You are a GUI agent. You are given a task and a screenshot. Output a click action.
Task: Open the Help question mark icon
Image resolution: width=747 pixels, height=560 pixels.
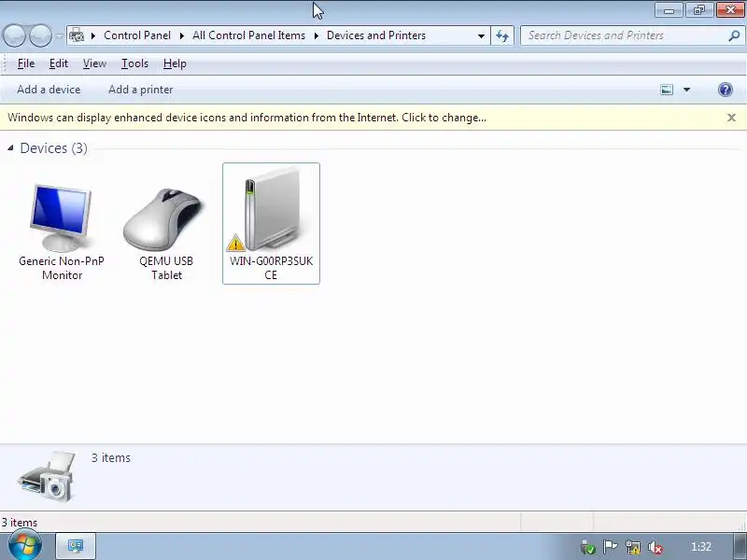[726, 90]
